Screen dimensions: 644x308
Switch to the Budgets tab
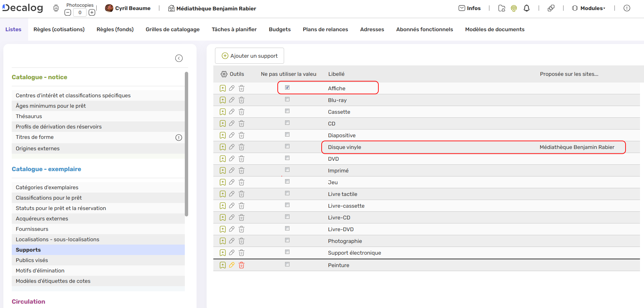(x=280, y=30)
